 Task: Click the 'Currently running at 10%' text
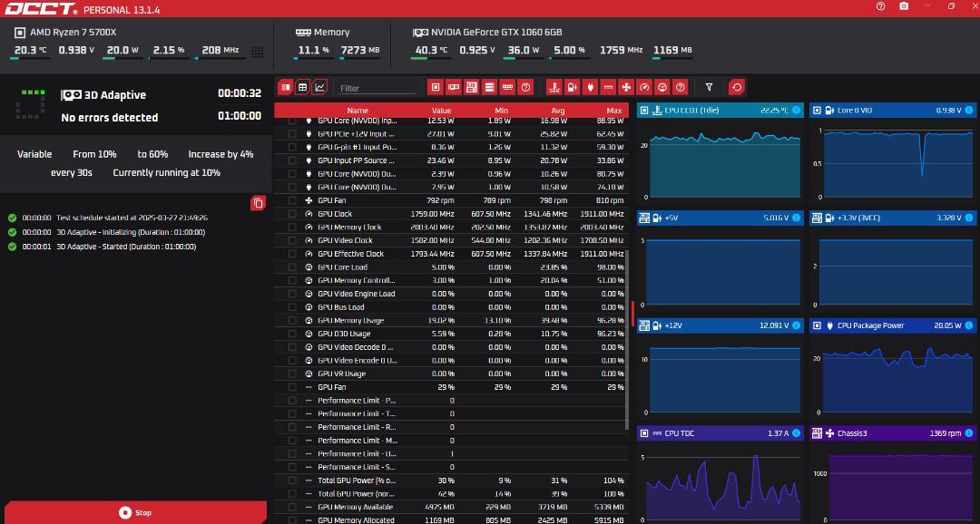coord(166,172)
